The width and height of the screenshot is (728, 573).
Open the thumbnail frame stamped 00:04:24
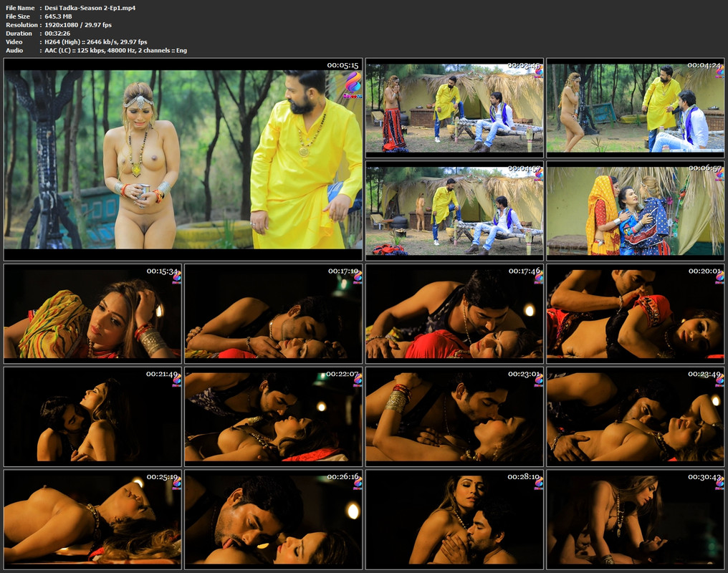tap(635, 107)
